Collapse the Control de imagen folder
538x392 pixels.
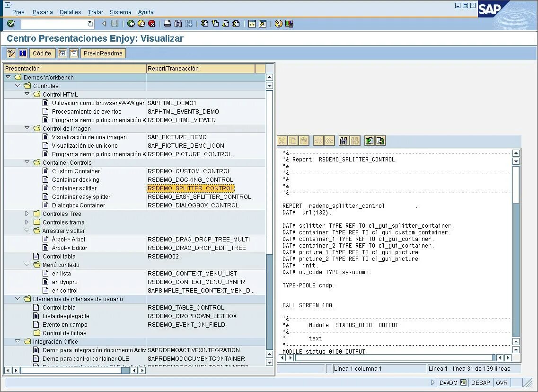(x=27, y=128)
